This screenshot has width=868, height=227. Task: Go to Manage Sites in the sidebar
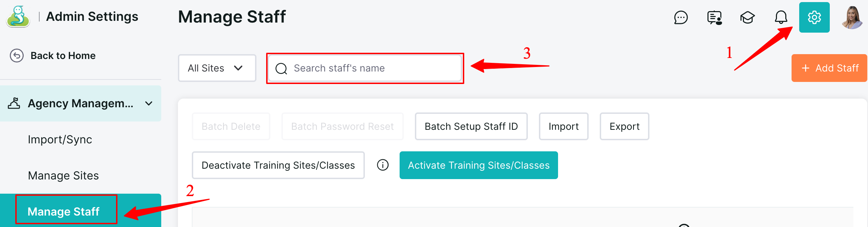click(63, 176)
